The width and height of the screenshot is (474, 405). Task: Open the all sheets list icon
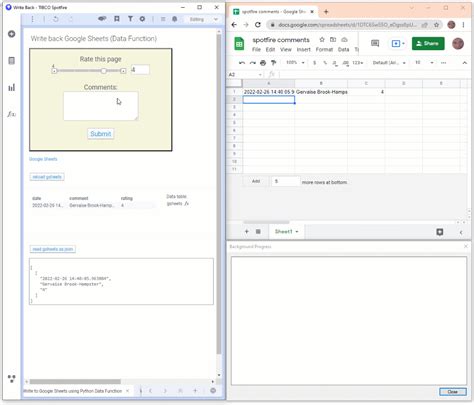pos(258,231)
